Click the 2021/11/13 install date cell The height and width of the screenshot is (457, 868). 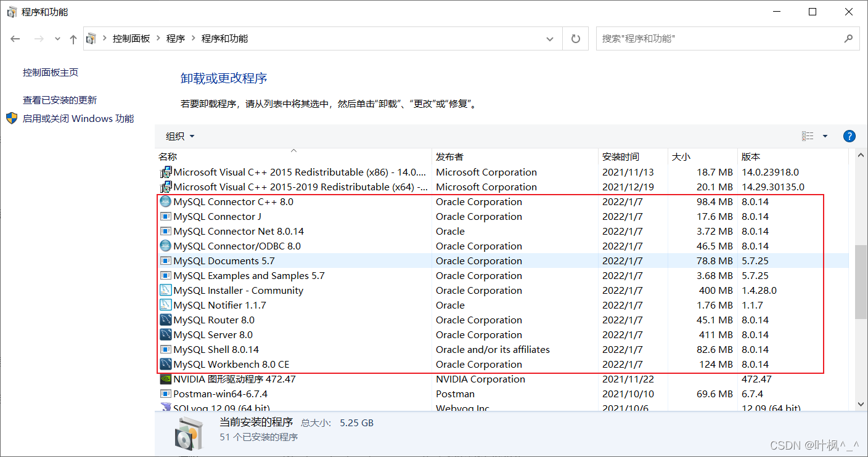[x=628, y=172]
